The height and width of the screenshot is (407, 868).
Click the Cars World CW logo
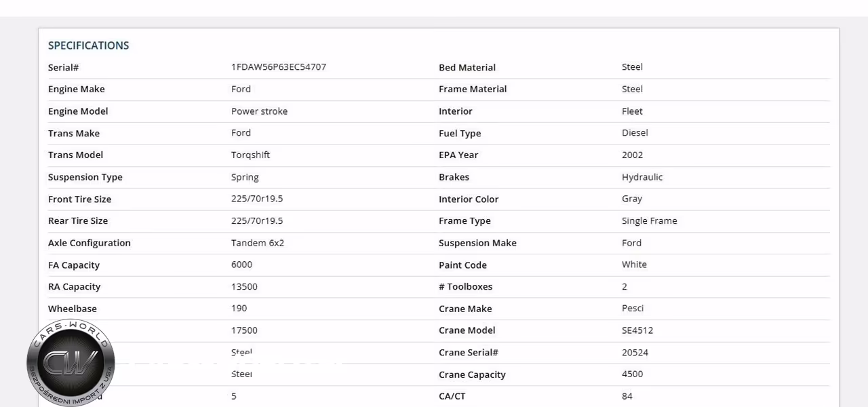(x=71, y=363)
